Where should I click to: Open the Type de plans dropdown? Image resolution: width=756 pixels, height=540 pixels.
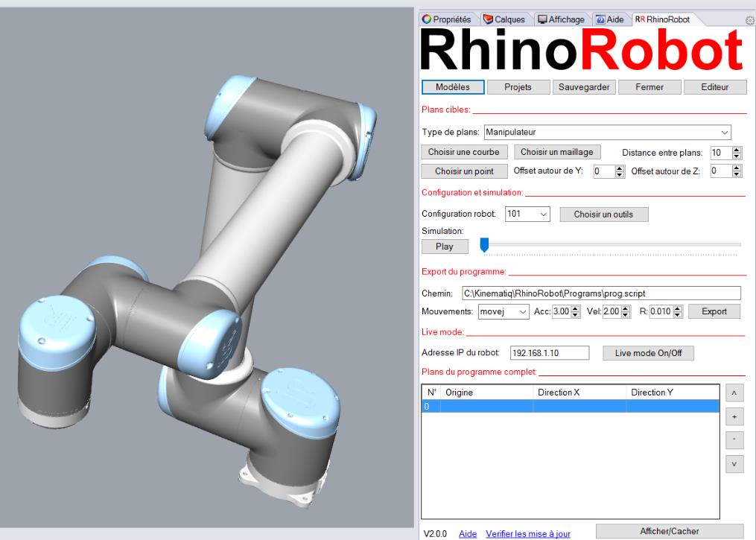(607, 132)
